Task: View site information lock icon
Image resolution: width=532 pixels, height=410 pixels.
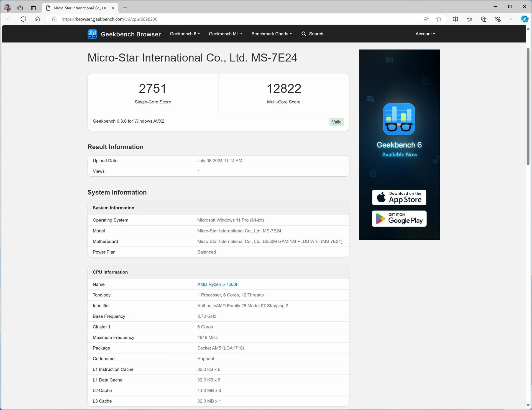Action: point(54,19)
